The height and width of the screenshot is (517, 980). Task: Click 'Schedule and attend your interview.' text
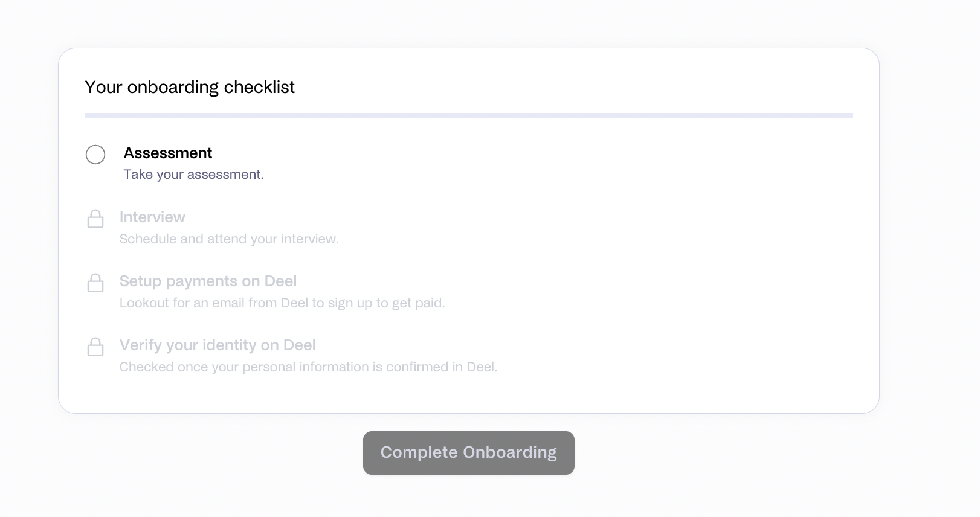(x=229, y=239)
